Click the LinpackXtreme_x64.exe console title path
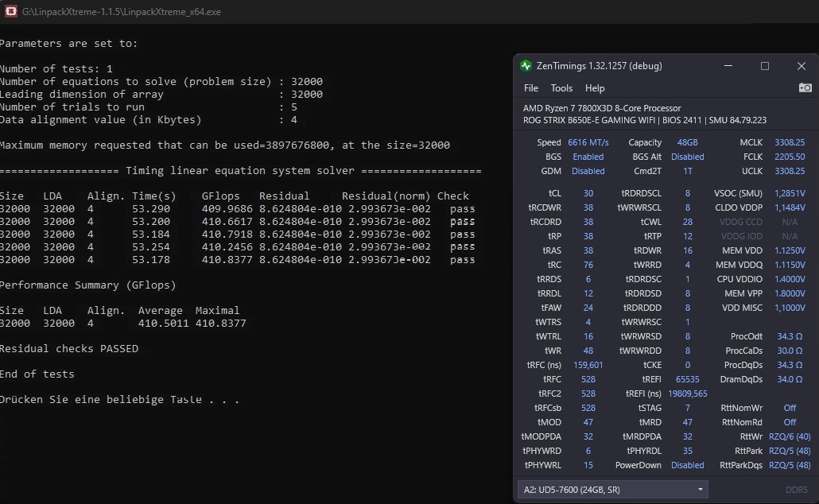This screenshot has width=819, height=504. click(121, 11)
